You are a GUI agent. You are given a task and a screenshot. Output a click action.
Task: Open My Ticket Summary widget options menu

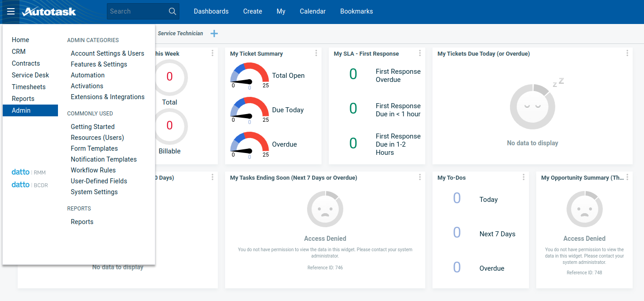coord(316,53)
